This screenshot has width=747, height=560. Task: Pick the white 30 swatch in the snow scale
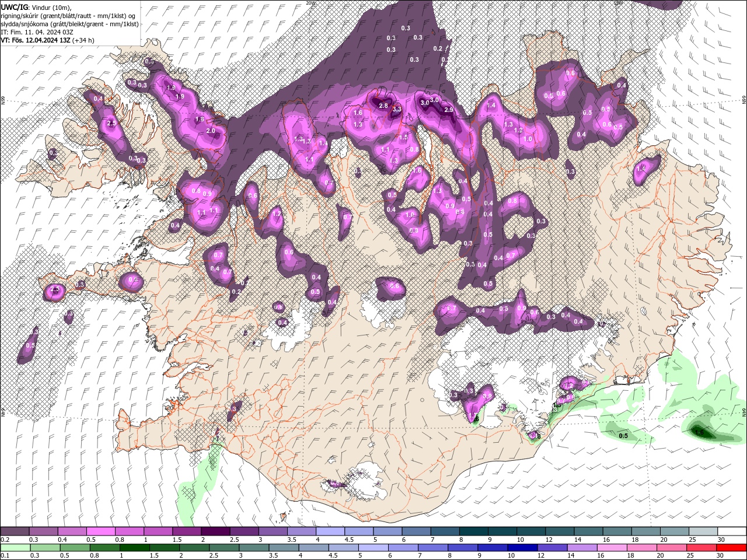[x=732, y=531]
